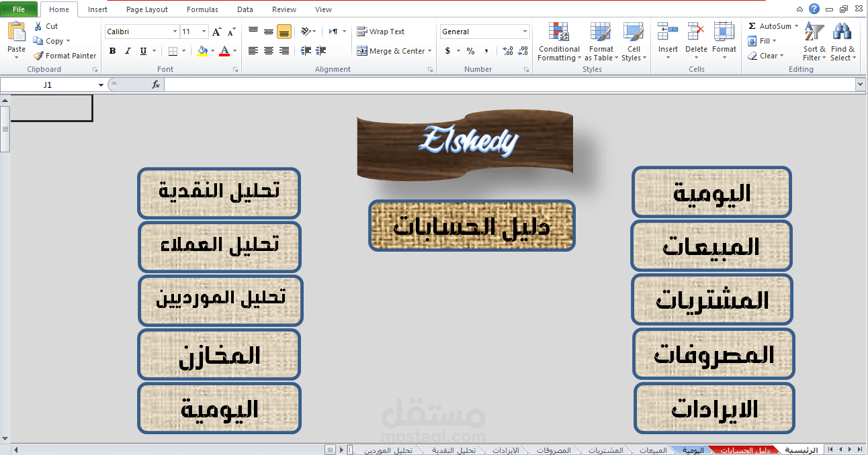This screenshot has height=455, width=868.
Task: Toggle Underline formatting
Action: tap(143, 51)
